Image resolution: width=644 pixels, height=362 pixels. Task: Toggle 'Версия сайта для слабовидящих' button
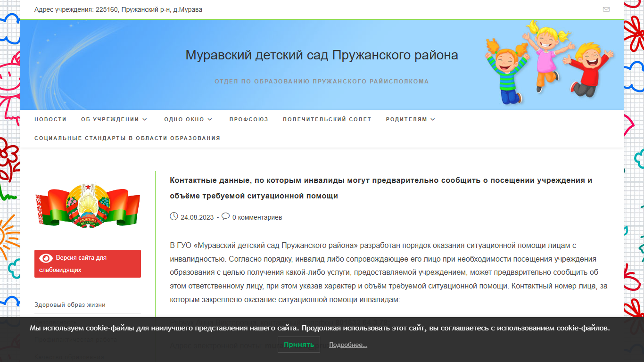[x=88, y=264]
